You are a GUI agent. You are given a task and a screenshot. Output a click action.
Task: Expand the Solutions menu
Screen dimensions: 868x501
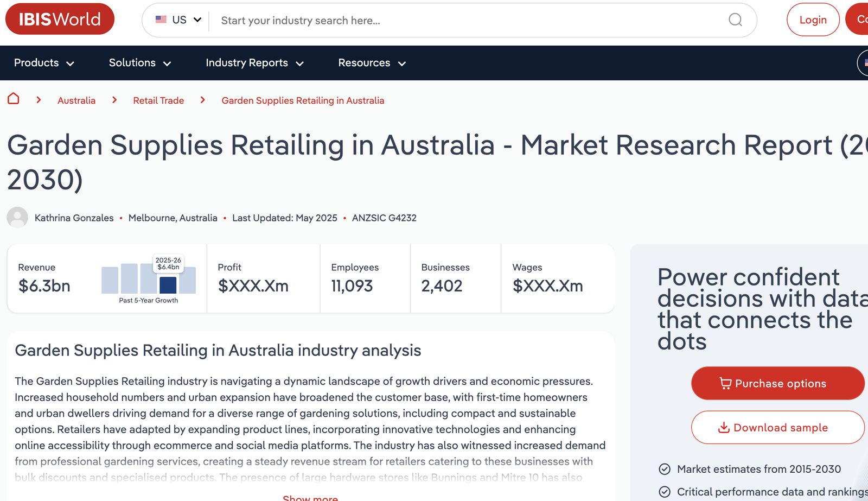point(140,63)
